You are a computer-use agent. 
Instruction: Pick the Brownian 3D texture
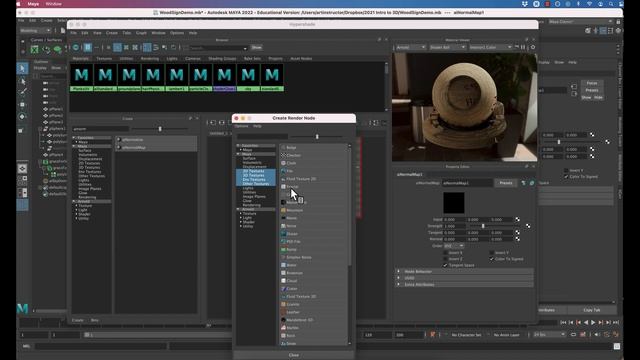click(x=313, y=273)
